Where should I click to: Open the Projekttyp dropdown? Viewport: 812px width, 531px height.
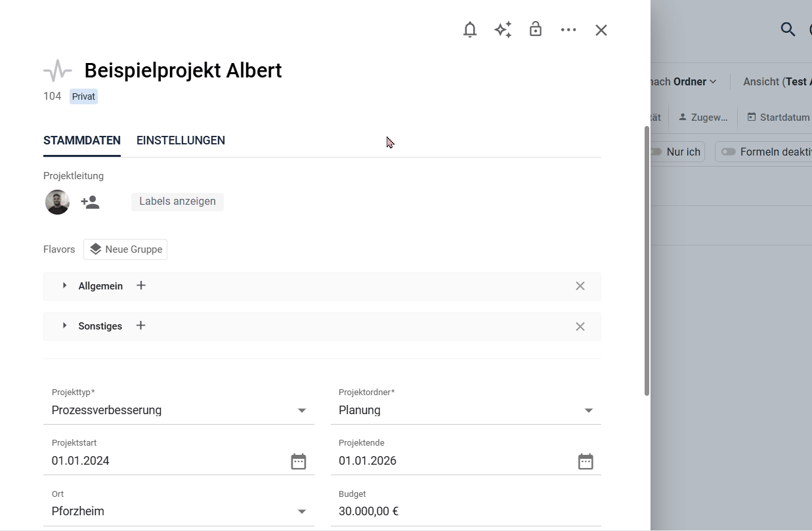coord(302,411)
